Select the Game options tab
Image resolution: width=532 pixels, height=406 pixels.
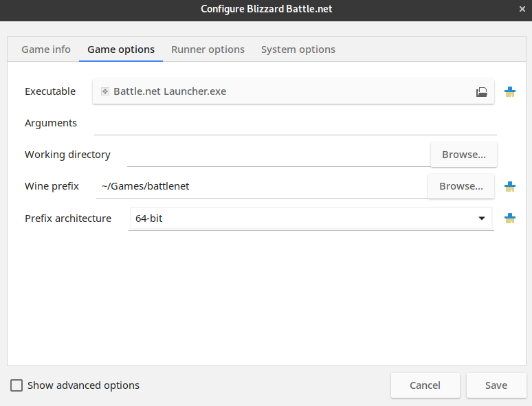pyautogui.click(x=121, y=49)
